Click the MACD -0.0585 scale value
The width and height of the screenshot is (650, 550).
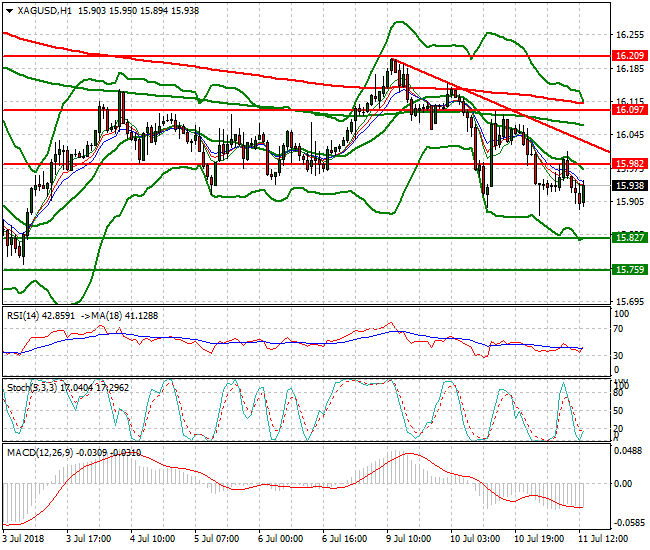pyautogui.click(x=628, y=523)
